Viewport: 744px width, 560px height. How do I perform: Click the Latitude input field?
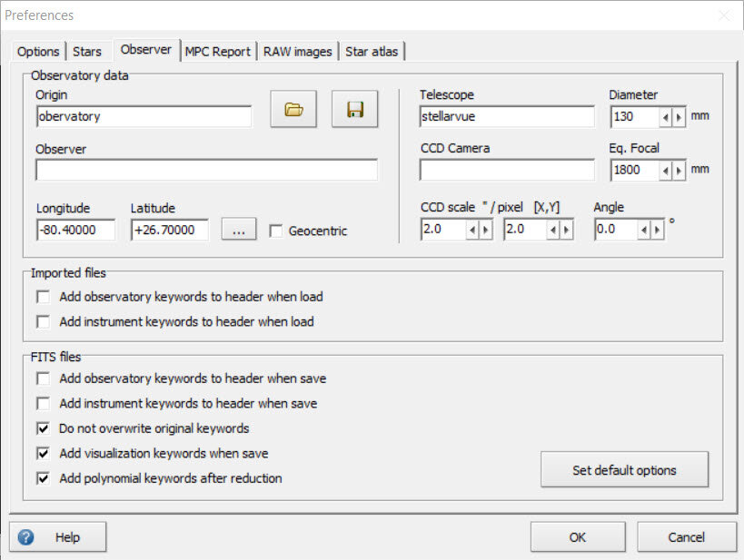coord(170,230)
